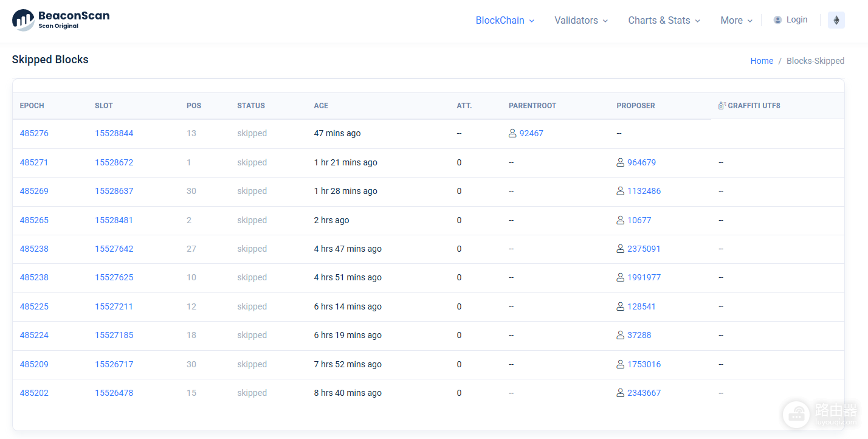This screenshot has height=439, width=868.
Task: Open epoch 485224
Action: click(34, 335)
